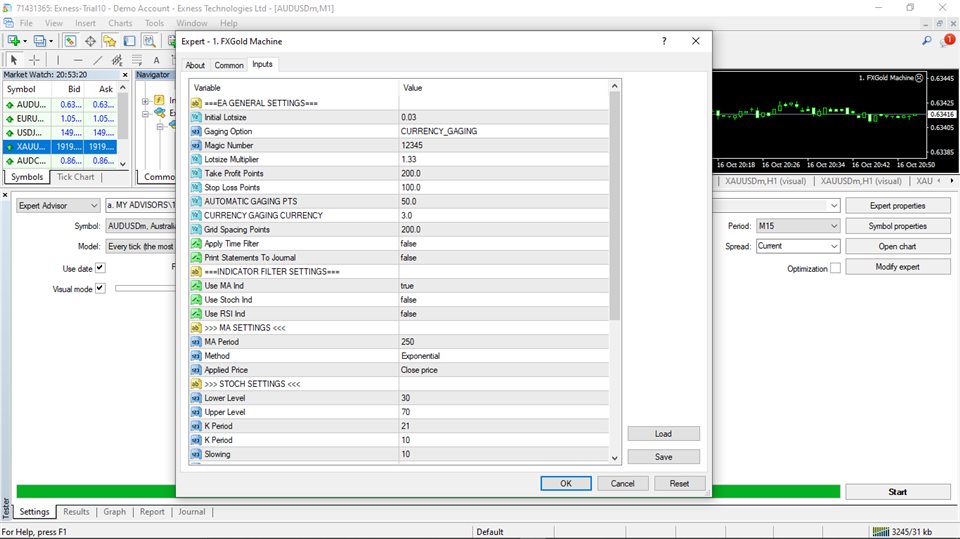Open the search magnifier in main window
This screenshot has width=960, height=539.
[927, 40]
